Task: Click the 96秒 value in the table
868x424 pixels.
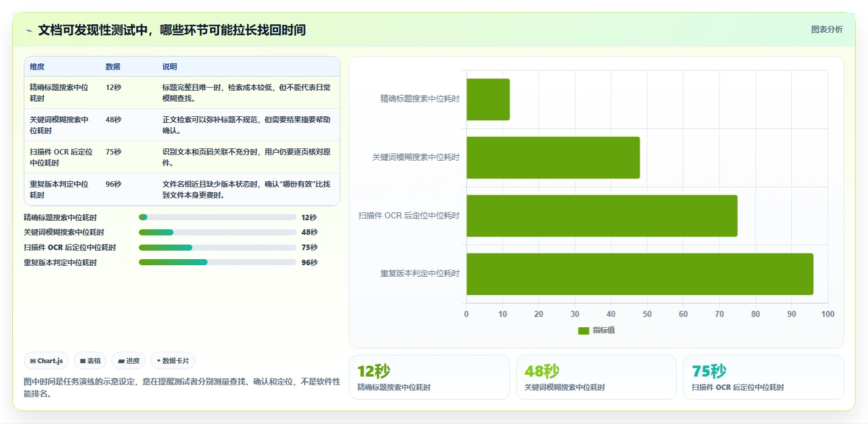Action: pyautogui.click(x=113, y=184)
